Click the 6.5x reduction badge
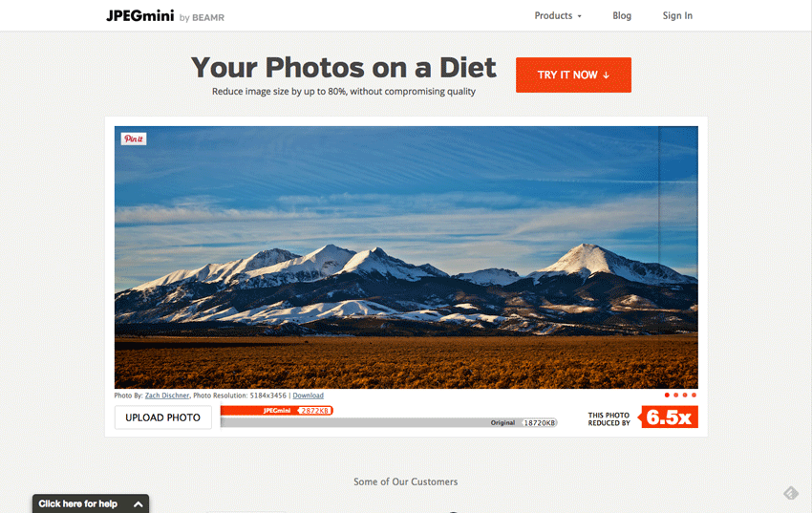 pyautogui.click(x=668, y=417)
